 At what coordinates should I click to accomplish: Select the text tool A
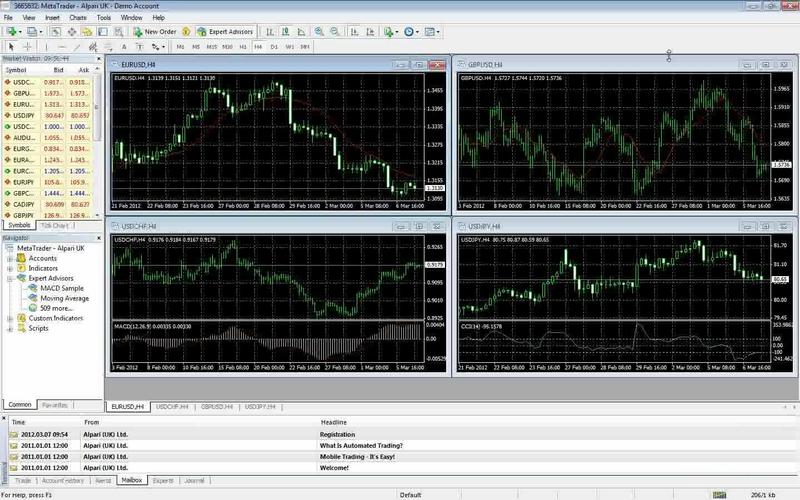click(124, 47)
